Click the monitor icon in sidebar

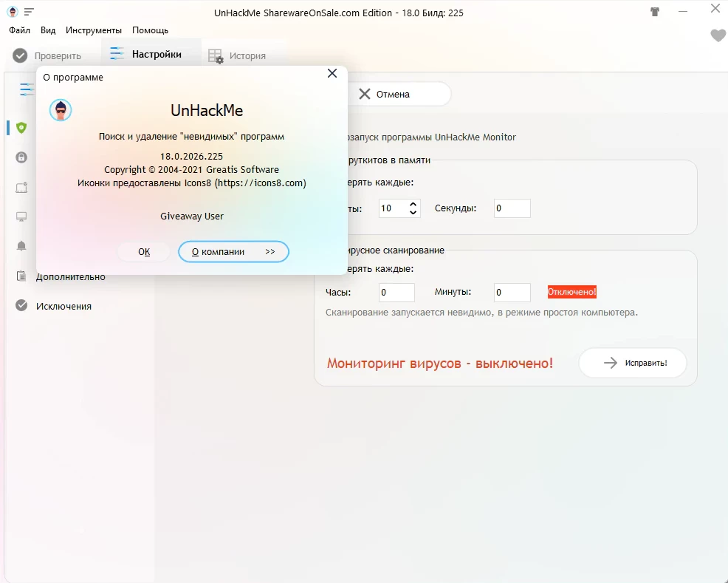click(21, 217)
